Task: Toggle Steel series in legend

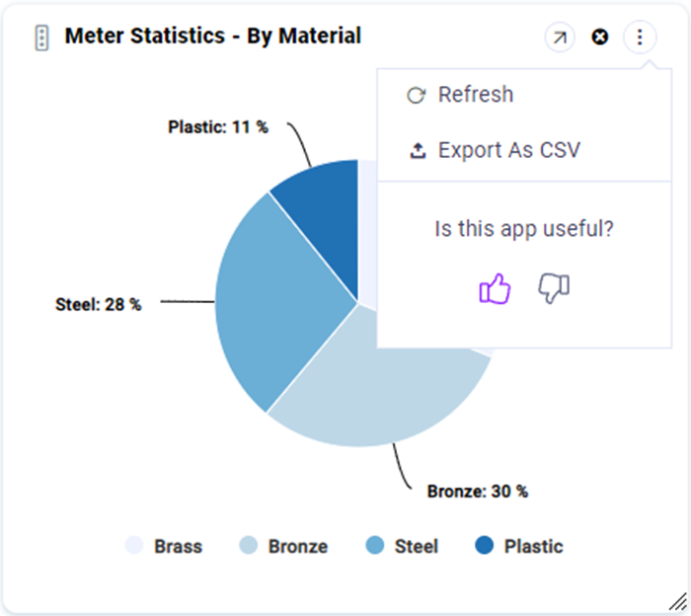Action: point(402,546)
